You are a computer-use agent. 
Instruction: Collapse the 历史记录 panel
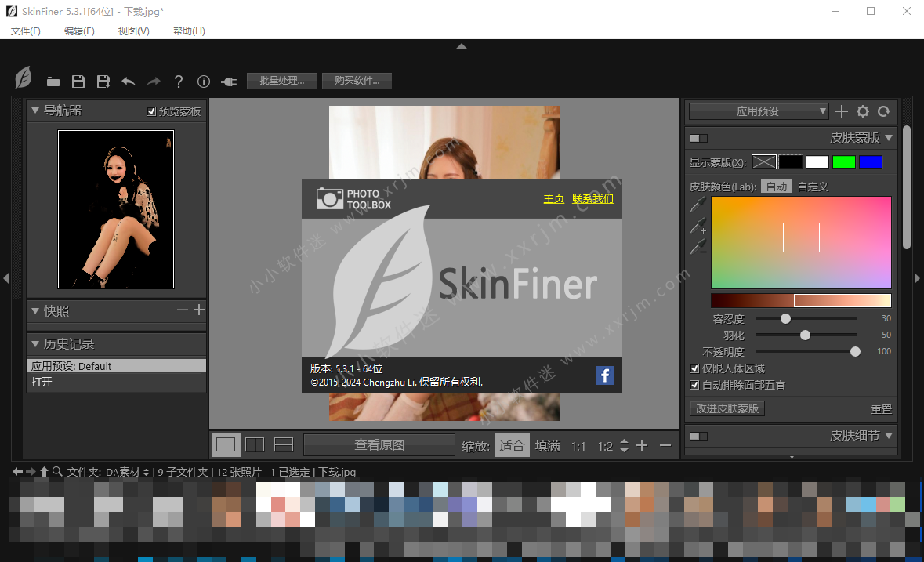point(35,343)
